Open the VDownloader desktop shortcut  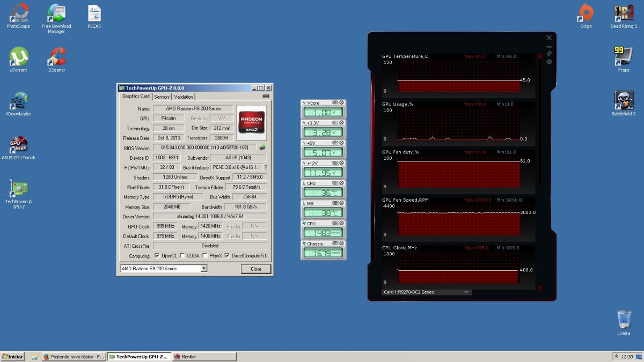pyautogui.click(x=19, y=104)
